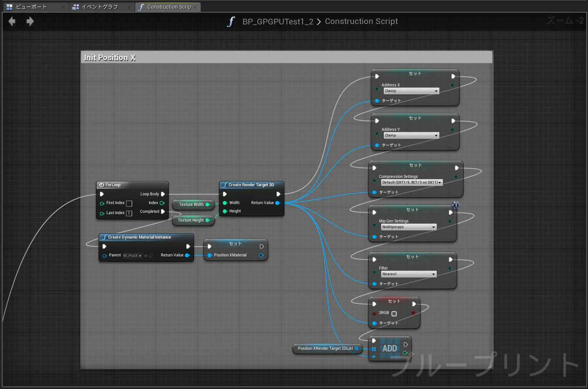Click the function icon beside BP_GPGPUTest1_2 breadcrumb
The image size is (588, 389).
pos(231,21)
